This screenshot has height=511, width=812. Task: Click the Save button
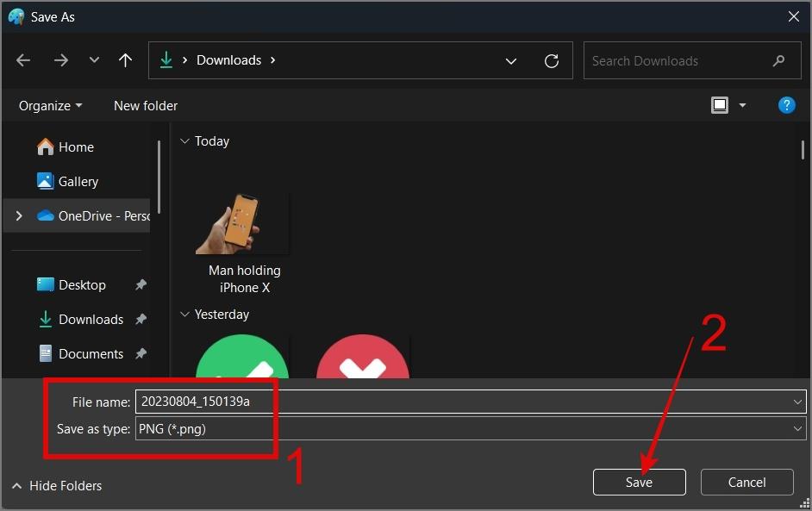coord(639,482)
